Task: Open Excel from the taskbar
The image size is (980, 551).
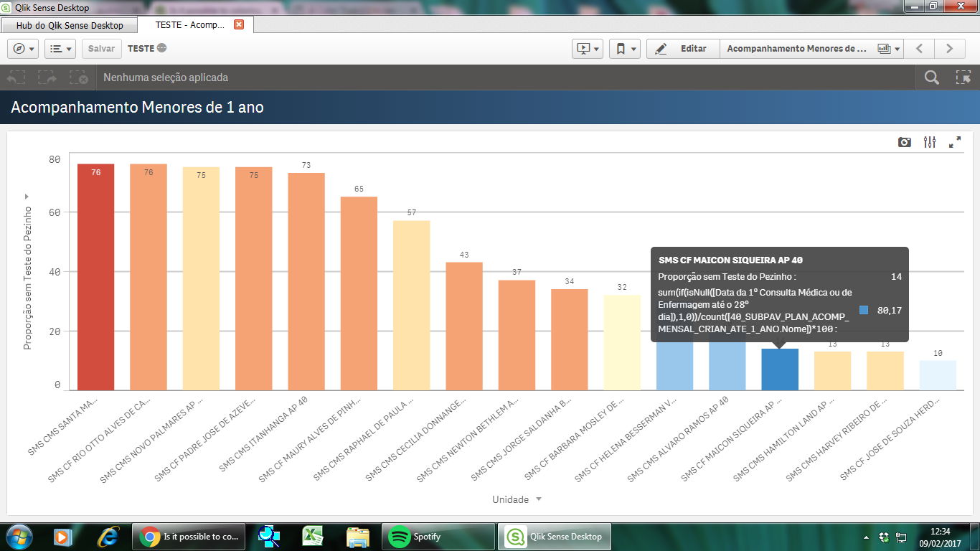Action: 311,537
